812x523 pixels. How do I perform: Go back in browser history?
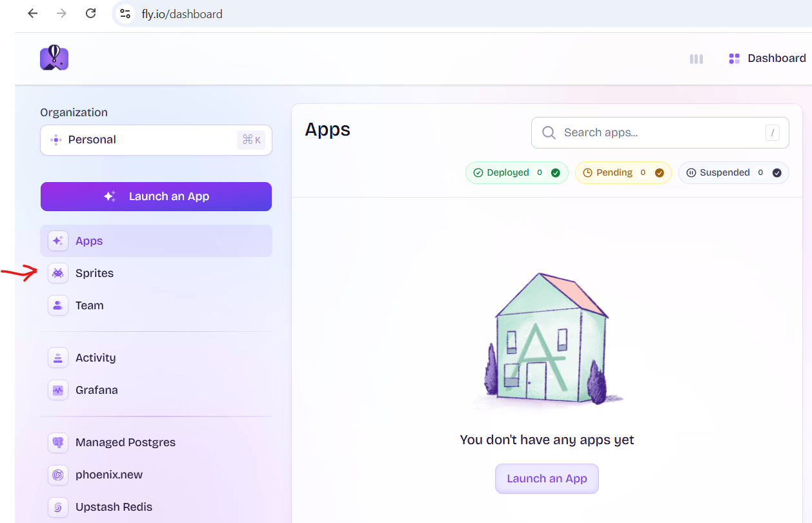point(32,14)
